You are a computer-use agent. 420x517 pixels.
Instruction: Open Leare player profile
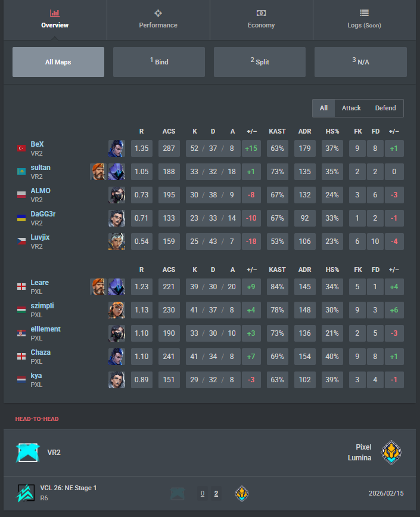click(39, 283)
